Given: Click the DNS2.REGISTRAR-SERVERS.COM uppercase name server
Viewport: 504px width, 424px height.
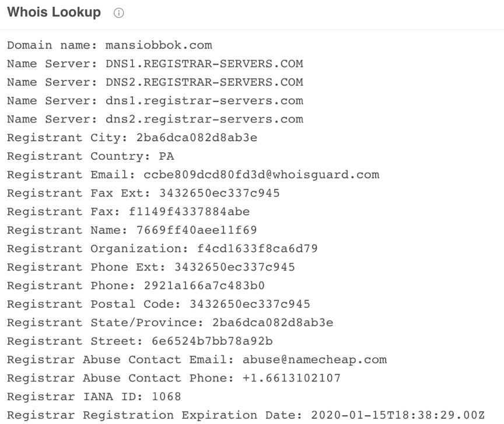Looking at the screenshot, I should point(204,82).
